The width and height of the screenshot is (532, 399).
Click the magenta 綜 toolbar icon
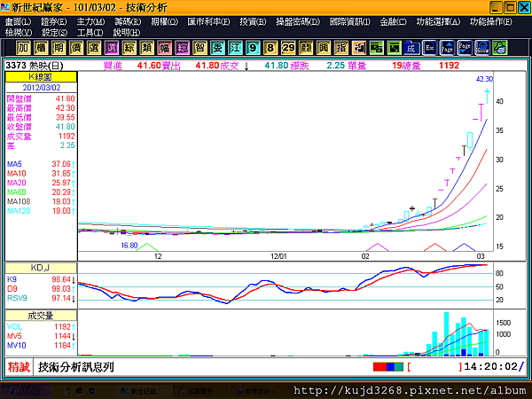[x=182, y=48]
